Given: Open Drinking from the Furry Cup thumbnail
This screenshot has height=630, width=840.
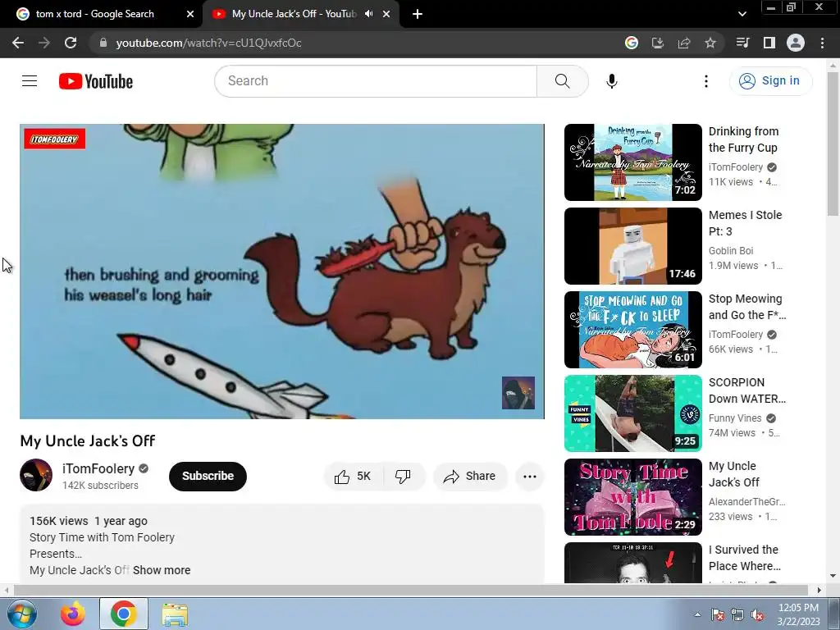Looking at the screenshot, I should pos(632,162).
